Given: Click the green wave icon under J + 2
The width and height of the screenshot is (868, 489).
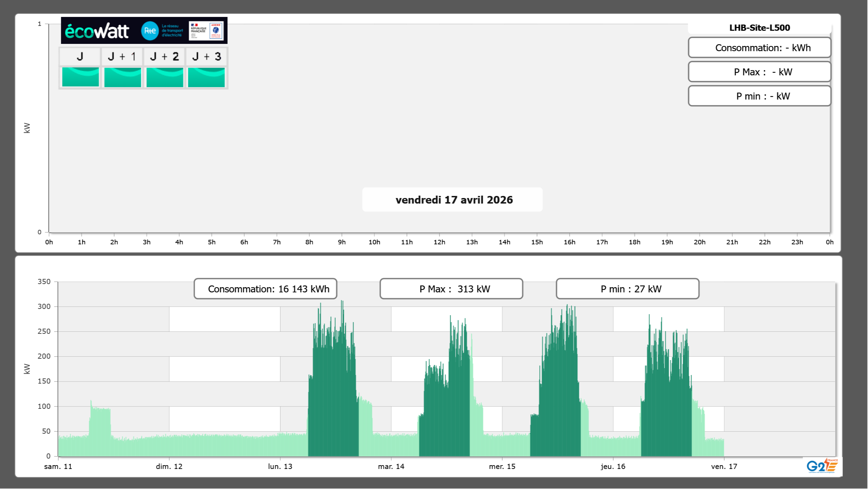Looking at the screenshot, I should pyautogui.click(x=165, y=77).
